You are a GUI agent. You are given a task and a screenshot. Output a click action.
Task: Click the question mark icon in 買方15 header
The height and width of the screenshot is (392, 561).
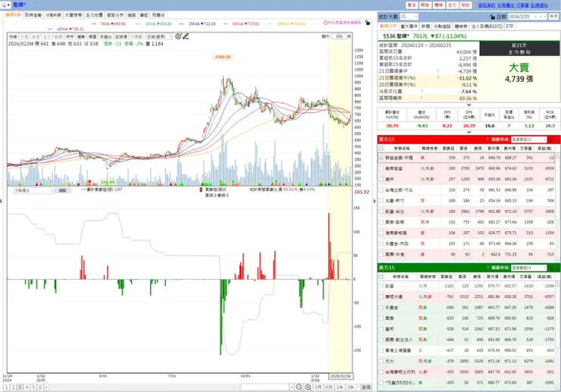click(x=487, y=140)
